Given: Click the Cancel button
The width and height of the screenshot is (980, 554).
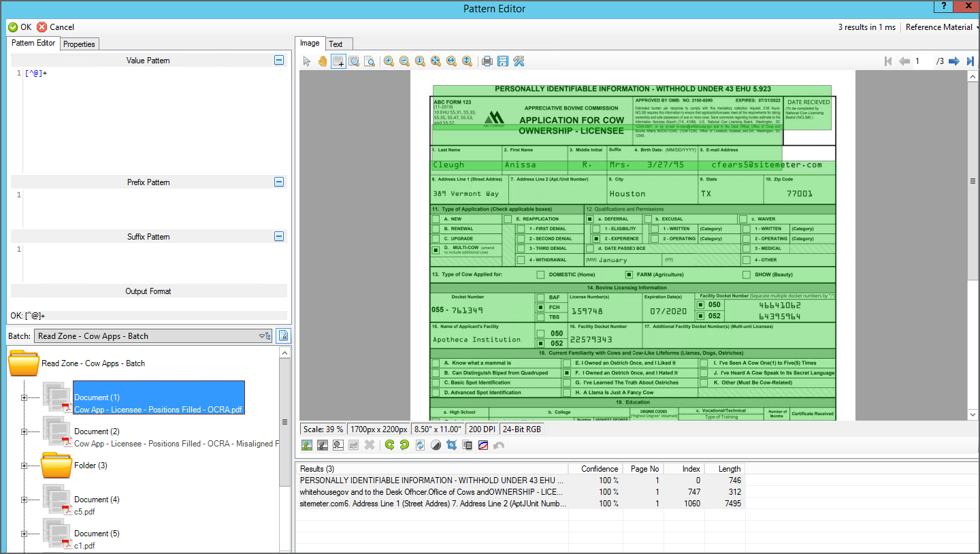Looking at the screenshot, I should (x=55, y=27).
